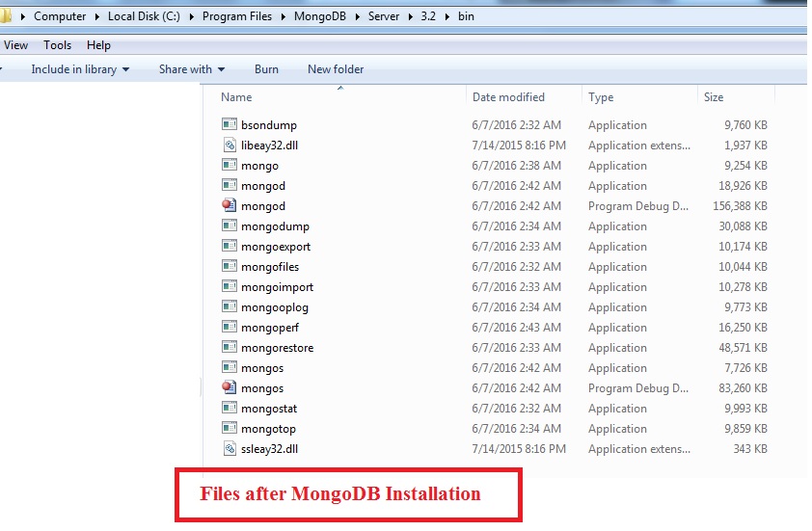Click the 18,926 KB mongod application icon
This screenshot has width=812, height=531.
tap(230, 185)
